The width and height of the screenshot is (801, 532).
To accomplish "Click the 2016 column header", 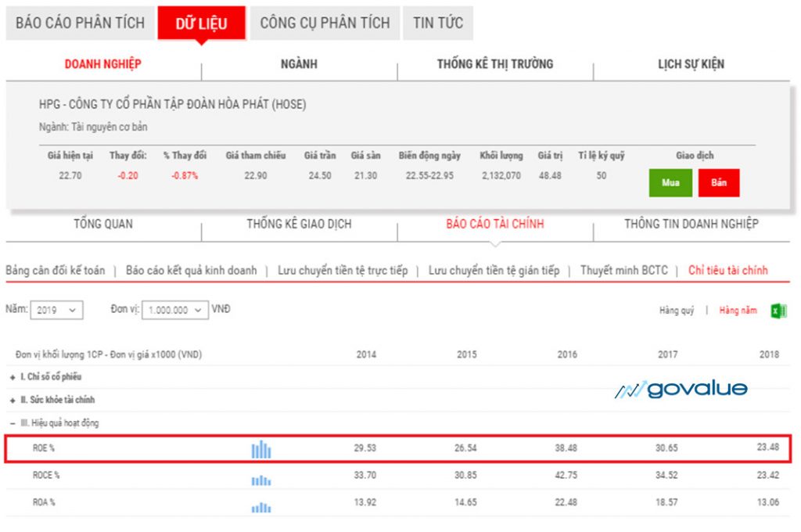I will pos(567,354).
